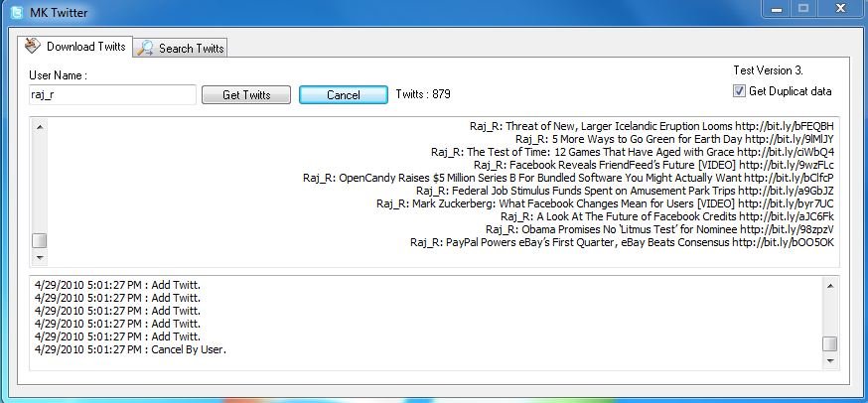Toggle the Get Duplicat data checkbox
The image size is (868, 403).
click(739, 91)
